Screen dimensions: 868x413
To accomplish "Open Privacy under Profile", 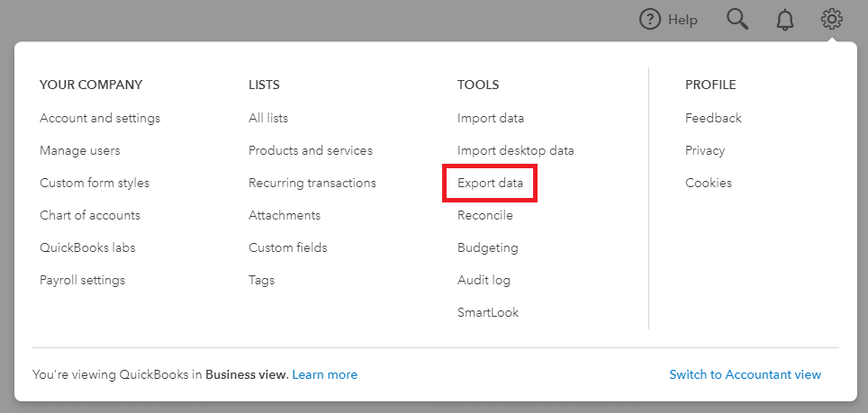I will [705, 150].
